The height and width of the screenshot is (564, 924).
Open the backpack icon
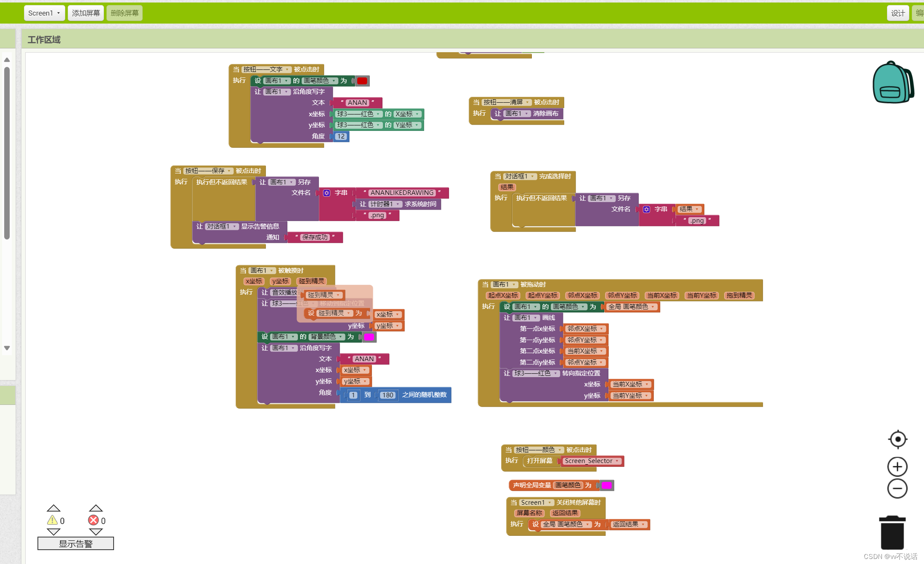(892, 82)
